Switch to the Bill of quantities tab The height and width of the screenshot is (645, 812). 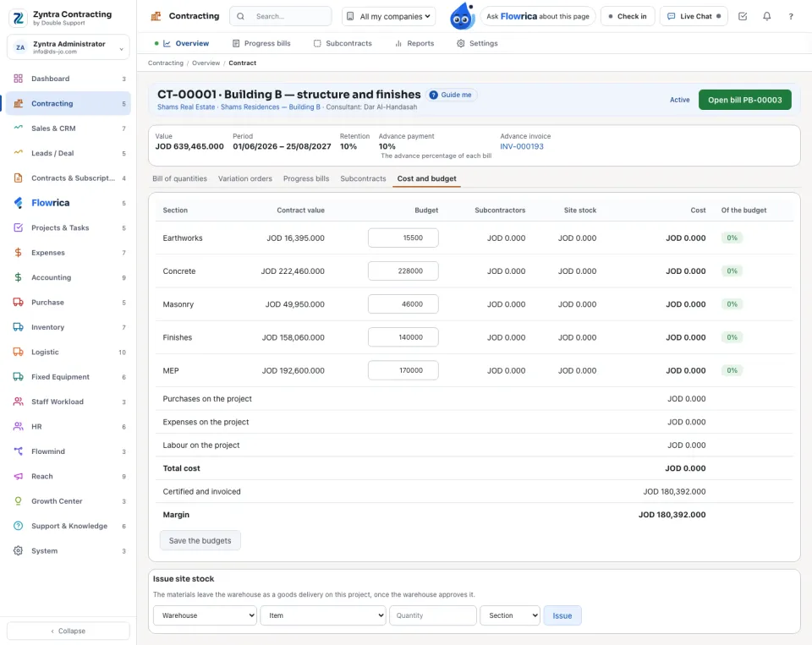(x=179, y=178)
